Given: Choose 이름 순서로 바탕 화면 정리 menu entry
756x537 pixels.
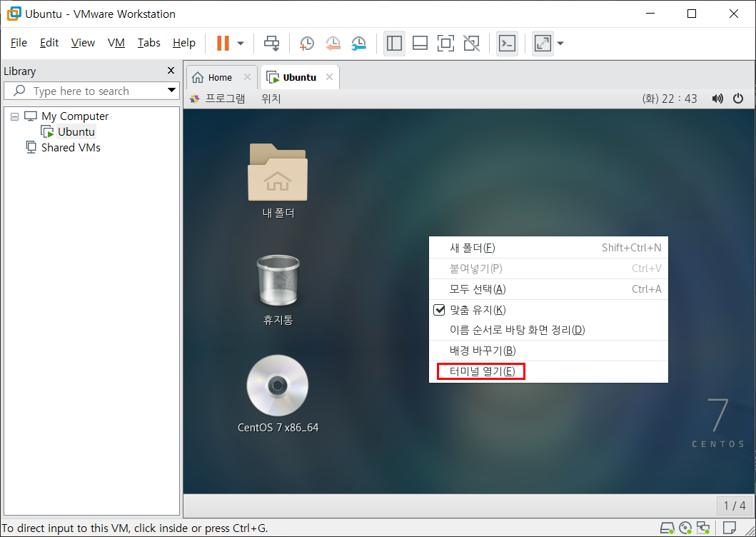Looking at the screenshot, I should pyautogui.click(x=549, y=330).
